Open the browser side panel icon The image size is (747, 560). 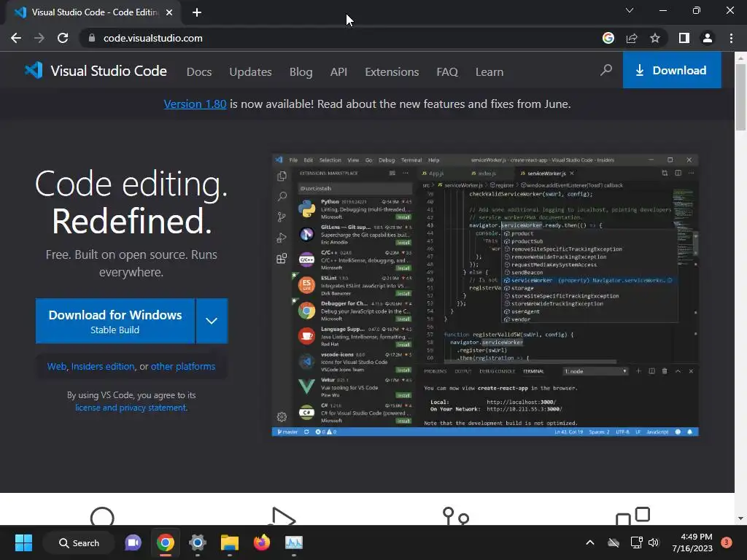[684, 38]
